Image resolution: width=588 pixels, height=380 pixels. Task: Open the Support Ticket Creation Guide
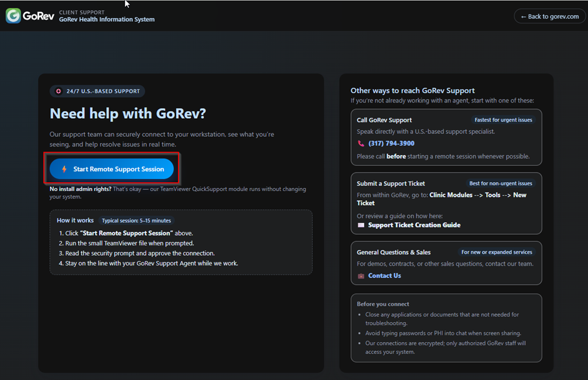[x=414, y=225]
